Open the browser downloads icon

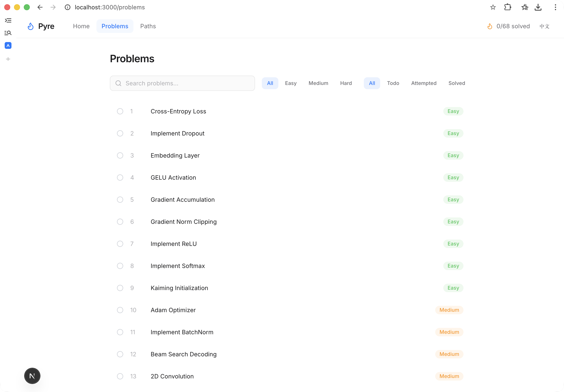click(538, 7)
